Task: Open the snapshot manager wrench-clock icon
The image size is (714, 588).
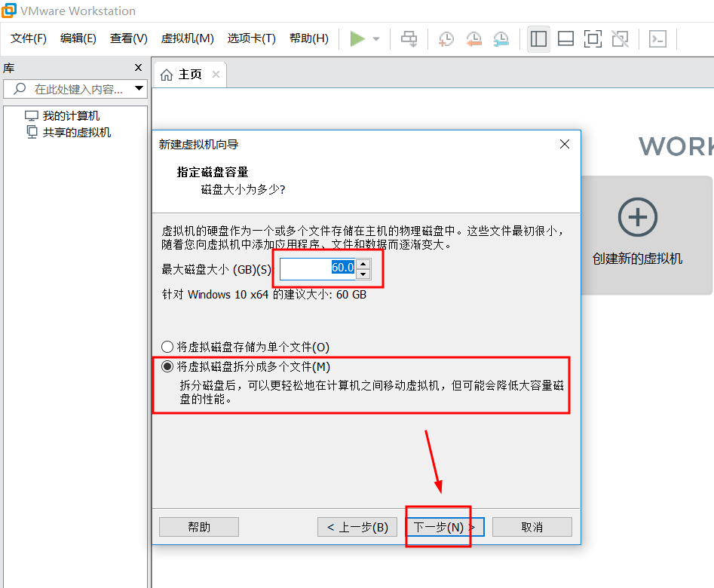Action: click(501, 38)
